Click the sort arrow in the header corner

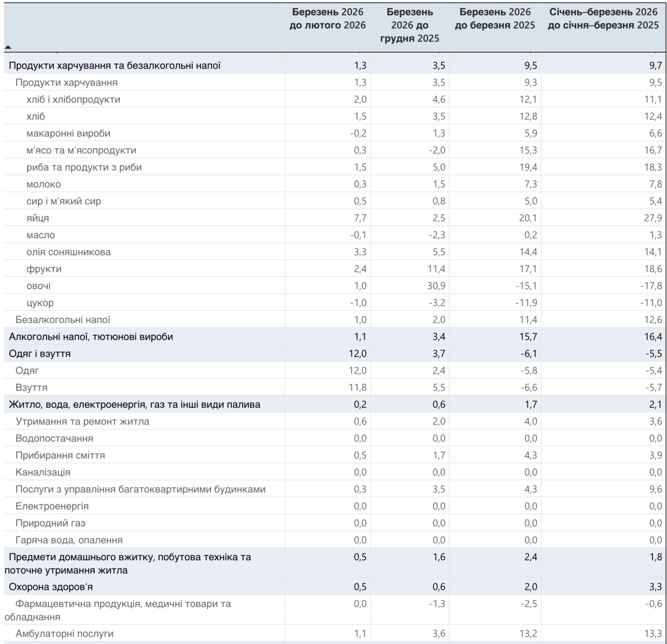click(x=8, y=47)
